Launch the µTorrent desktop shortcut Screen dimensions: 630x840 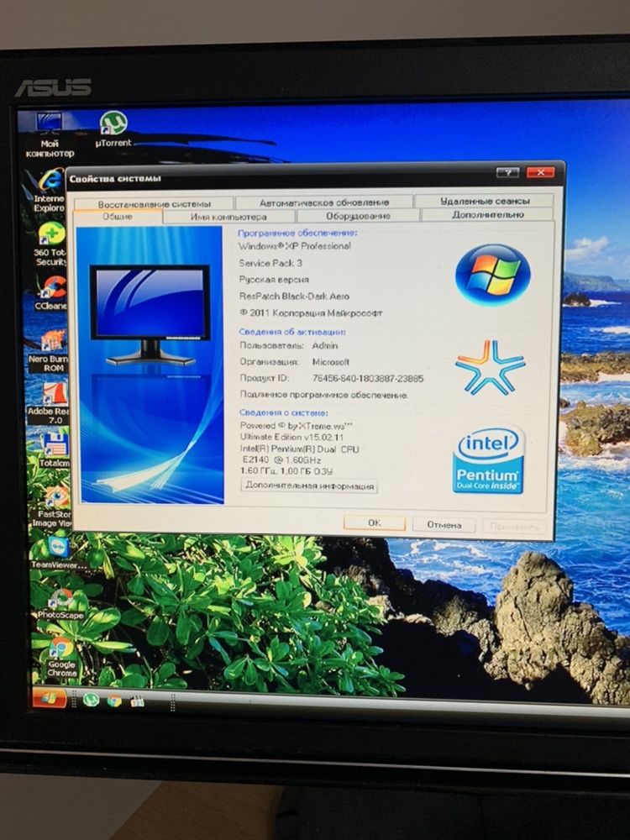pos(113,129)
